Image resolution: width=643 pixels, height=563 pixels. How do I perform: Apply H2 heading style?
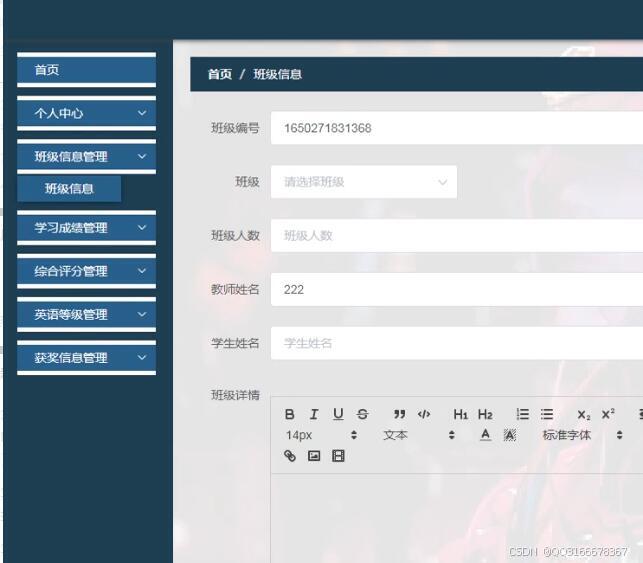(x=485, y=414)
